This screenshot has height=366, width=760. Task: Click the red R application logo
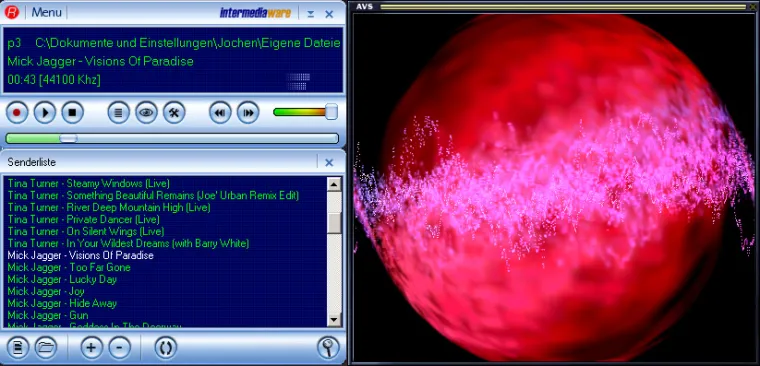tap(12, 13)
